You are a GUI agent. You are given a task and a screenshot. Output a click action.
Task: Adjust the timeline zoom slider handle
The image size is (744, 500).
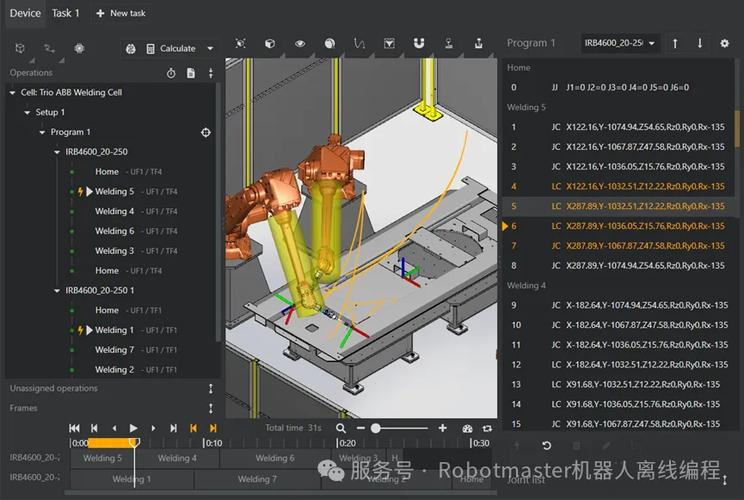376,428
